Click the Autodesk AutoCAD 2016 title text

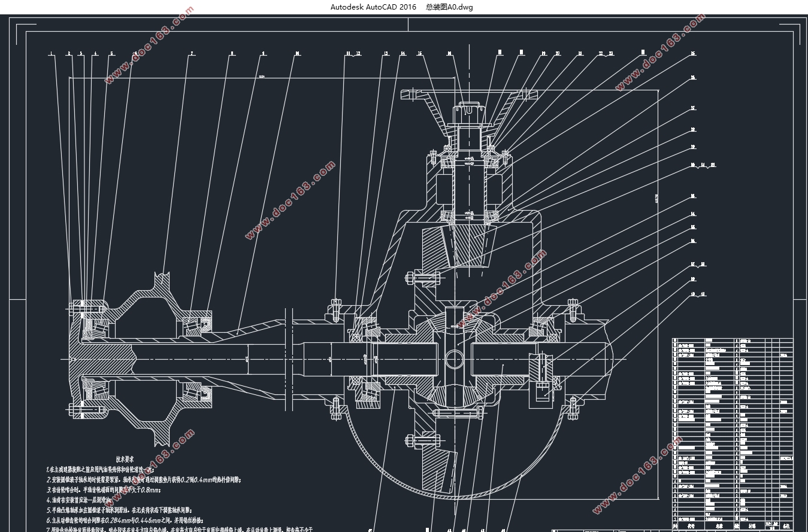click(373, 7)
